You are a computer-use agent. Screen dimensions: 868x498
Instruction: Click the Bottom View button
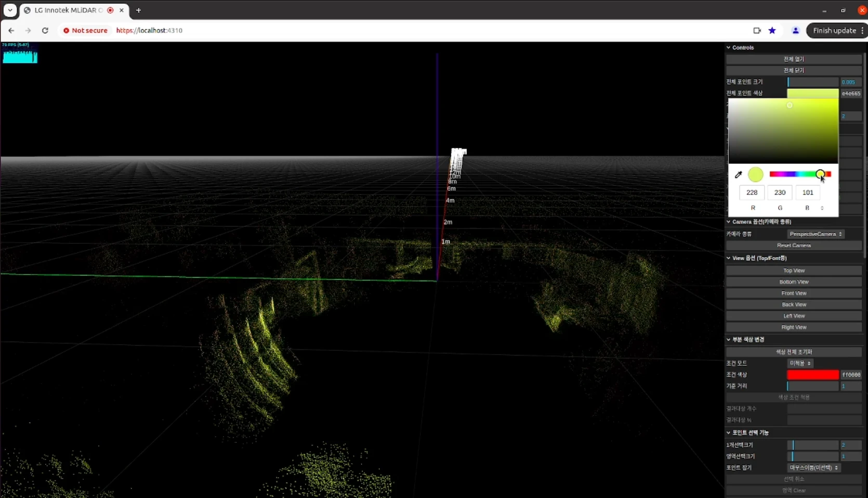point(794,282)
